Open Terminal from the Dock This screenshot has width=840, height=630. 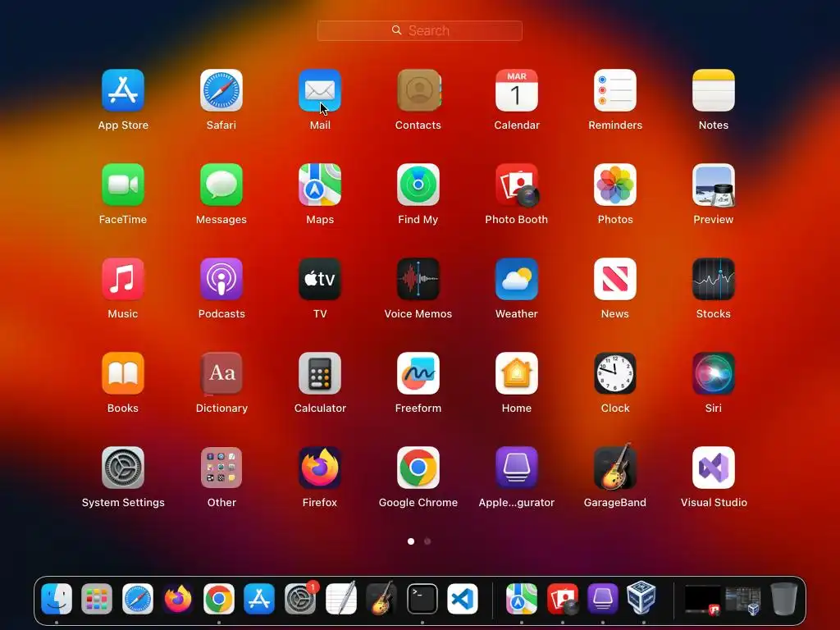click(x=422, y=598)
